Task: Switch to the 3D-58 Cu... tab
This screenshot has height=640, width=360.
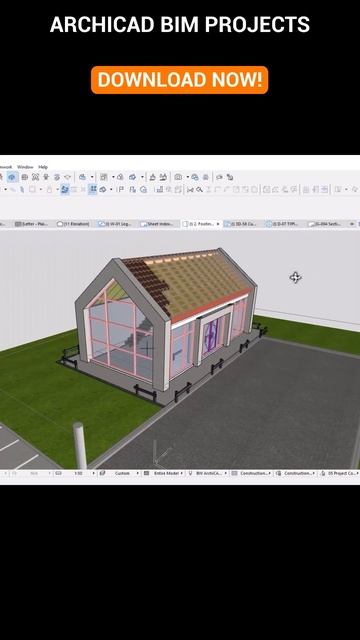Action: pos(241,224)
